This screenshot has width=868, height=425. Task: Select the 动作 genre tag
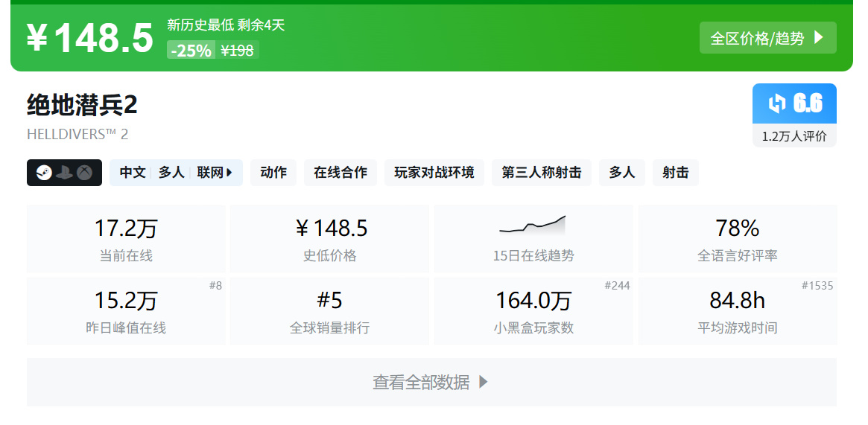tap(273, 173)
